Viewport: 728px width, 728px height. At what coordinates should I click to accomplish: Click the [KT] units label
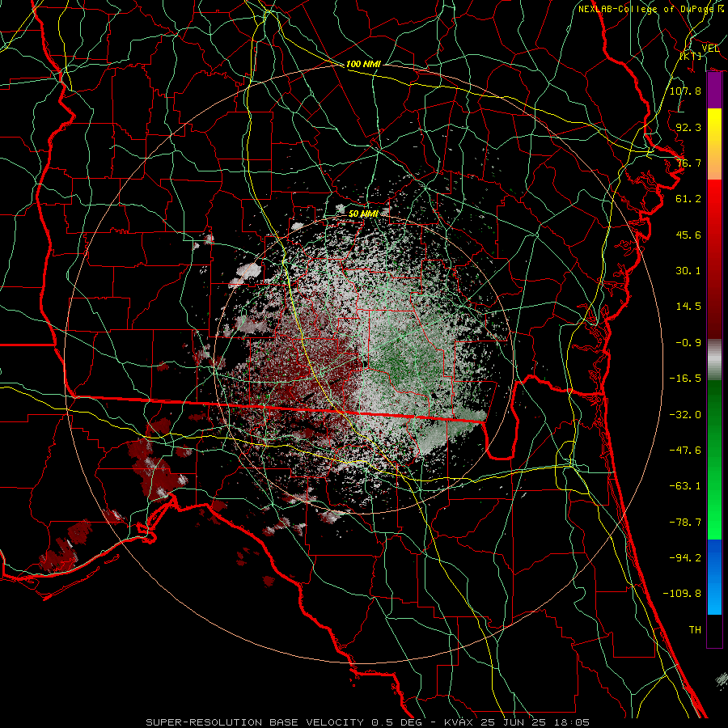pos(691,56)
